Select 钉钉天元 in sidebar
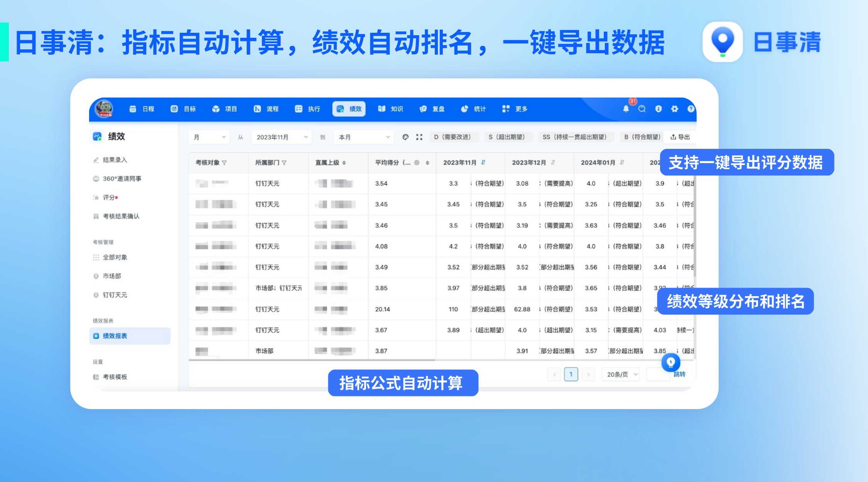This screenshot has height=482, width=868. pyautogui.click(x=115, y=295)
